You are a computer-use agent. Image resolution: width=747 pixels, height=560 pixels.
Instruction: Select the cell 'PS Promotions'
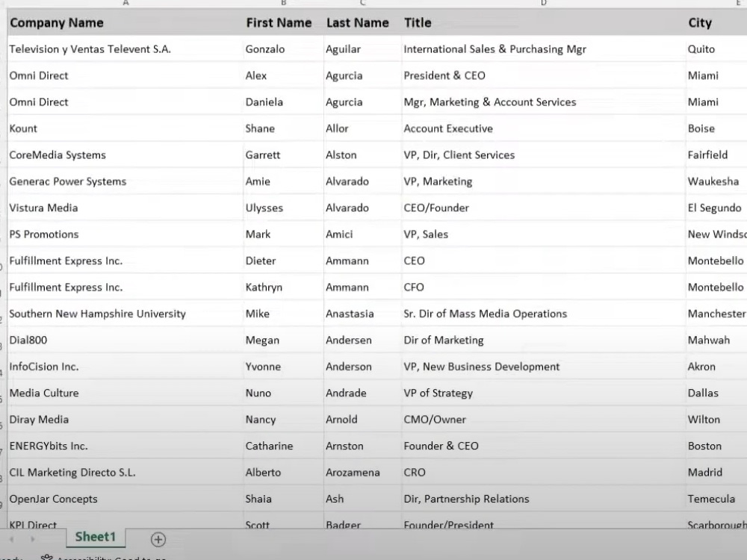click(125, 234)
